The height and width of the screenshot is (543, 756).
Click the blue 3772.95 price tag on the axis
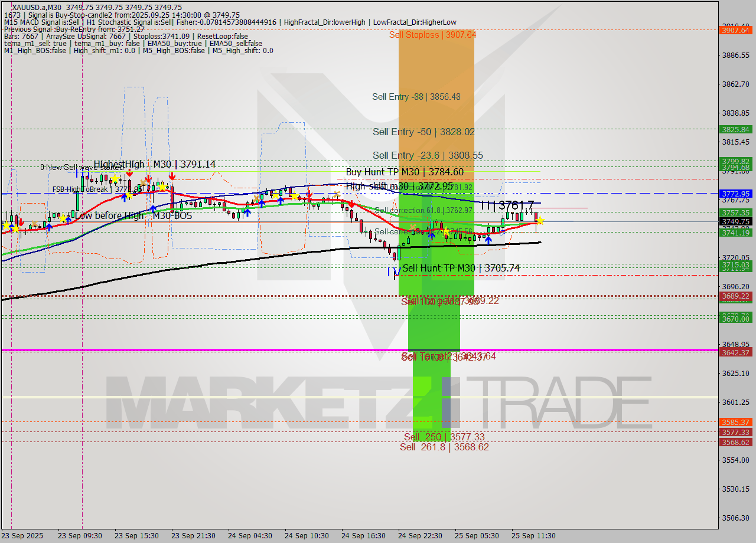734,194
